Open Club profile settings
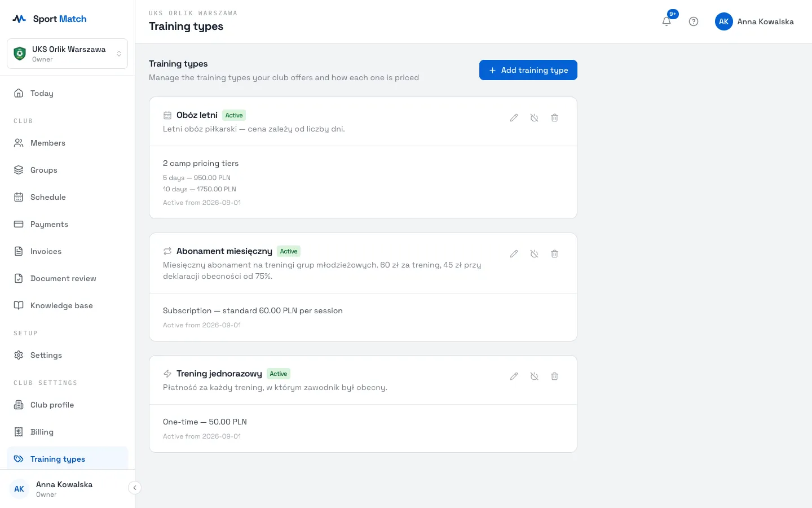Viewport: 812px width, 508px height. [x=67, y=405]
